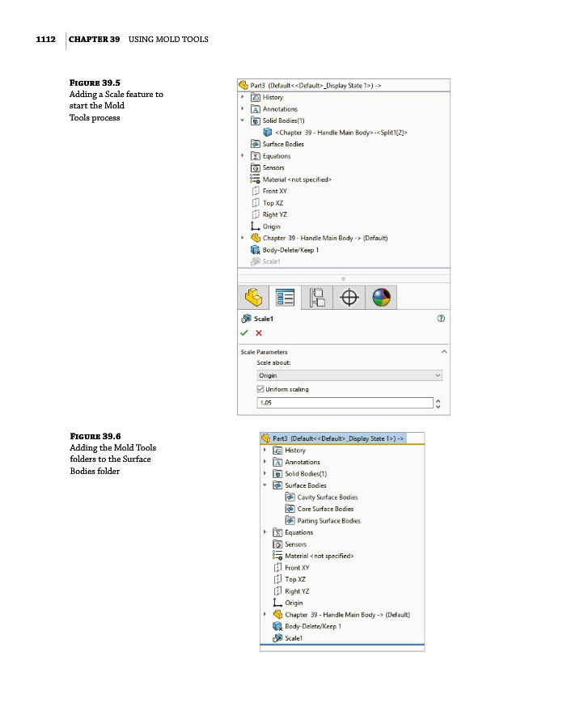580x728 pixels.
Task: Select the Parting Surface Bodies folder
Action: [x=328, y=521]
